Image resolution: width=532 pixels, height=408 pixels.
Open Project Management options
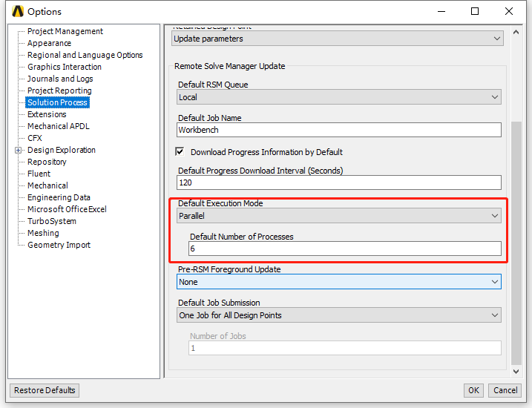point(65,31)
